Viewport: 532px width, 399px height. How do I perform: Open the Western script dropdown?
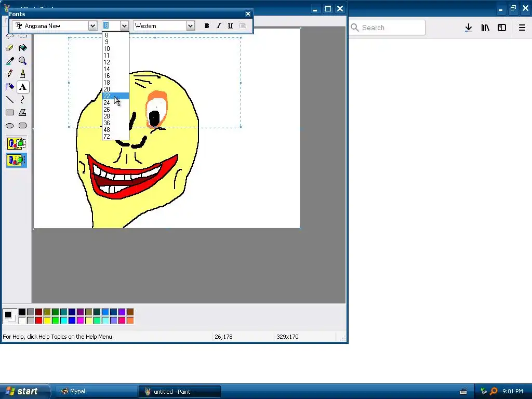pyautogui.click(x=190, y=26)
